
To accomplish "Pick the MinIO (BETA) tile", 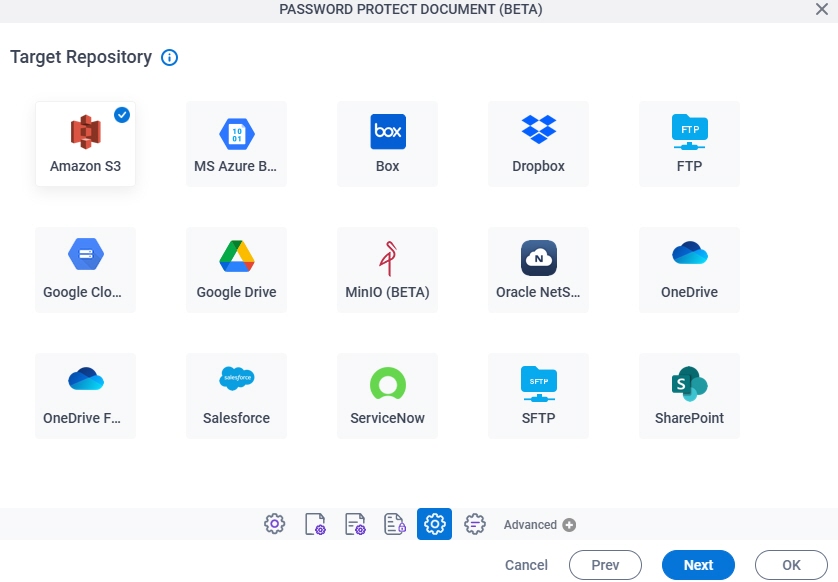I will pyautogui.click(x=387, y=270).
